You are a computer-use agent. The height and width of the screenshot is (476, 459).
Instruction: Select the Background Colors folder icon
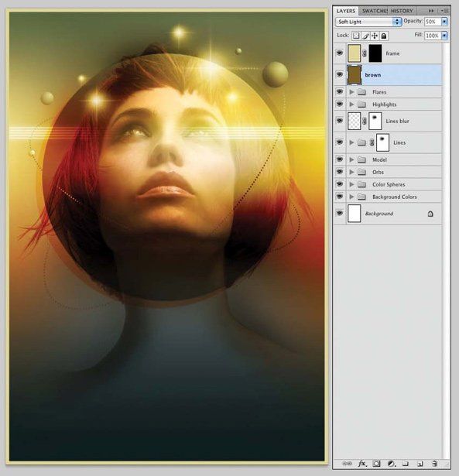[361, 197]
